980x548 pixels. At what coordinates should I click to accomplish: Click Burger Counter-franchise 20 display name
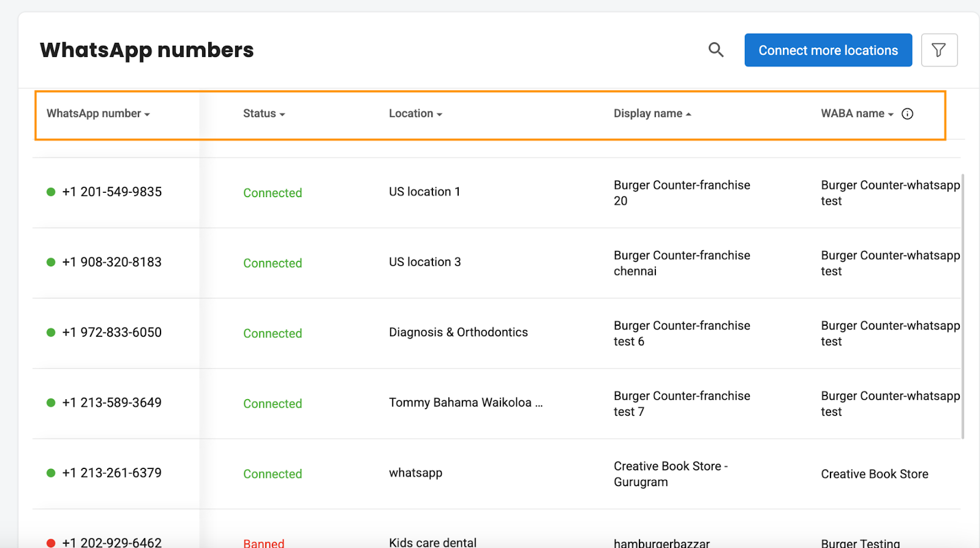[x=682, y=193]
